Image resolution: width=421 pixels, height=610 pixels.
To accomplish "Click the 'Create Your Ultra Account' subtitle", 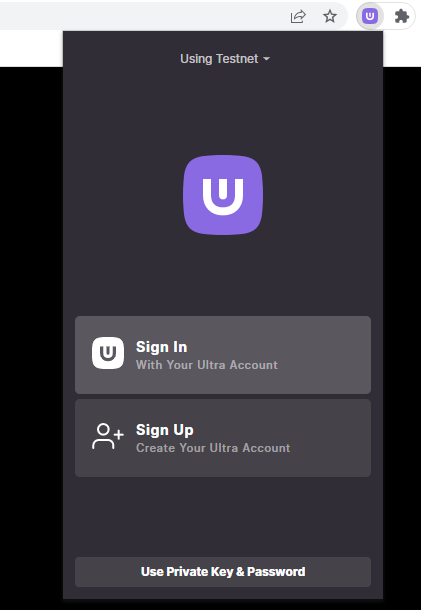I will click(x=213, y=448).
